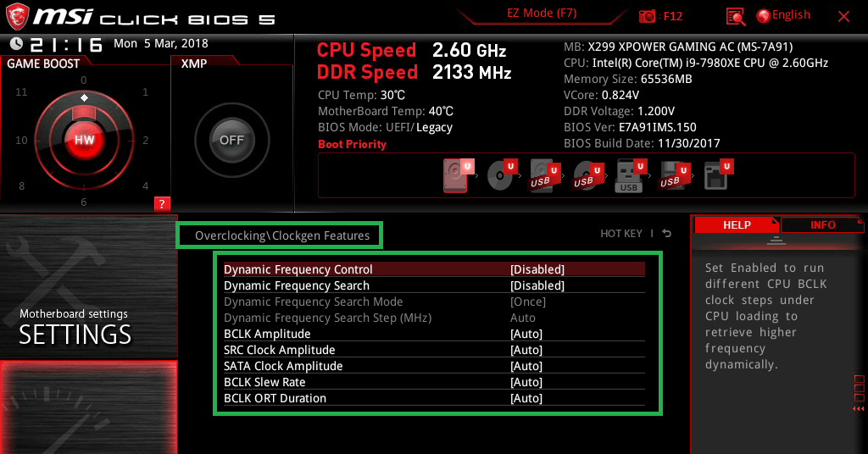Click the English language label

coord(791,15)
